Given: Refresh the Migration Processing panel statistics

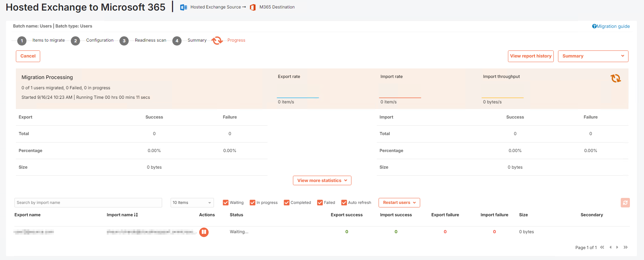Looking at the screenshot, I should point(616,78).
